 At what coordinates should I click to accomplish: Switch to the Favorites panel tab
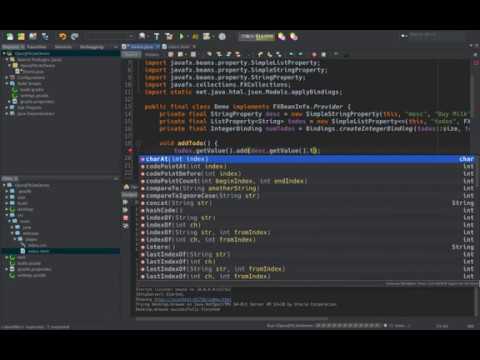tap(37, 47)
